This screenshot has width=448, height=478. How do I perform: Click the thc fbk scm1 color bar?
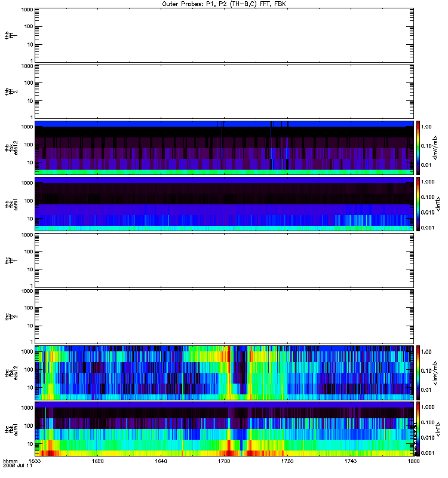[x=418, y=429]
